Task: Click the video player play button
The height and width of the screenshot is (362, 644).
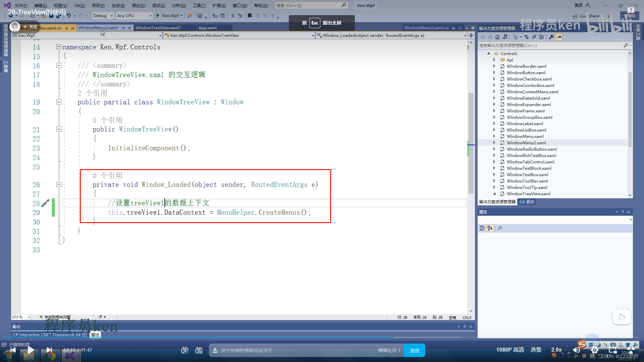Action: 30,350
